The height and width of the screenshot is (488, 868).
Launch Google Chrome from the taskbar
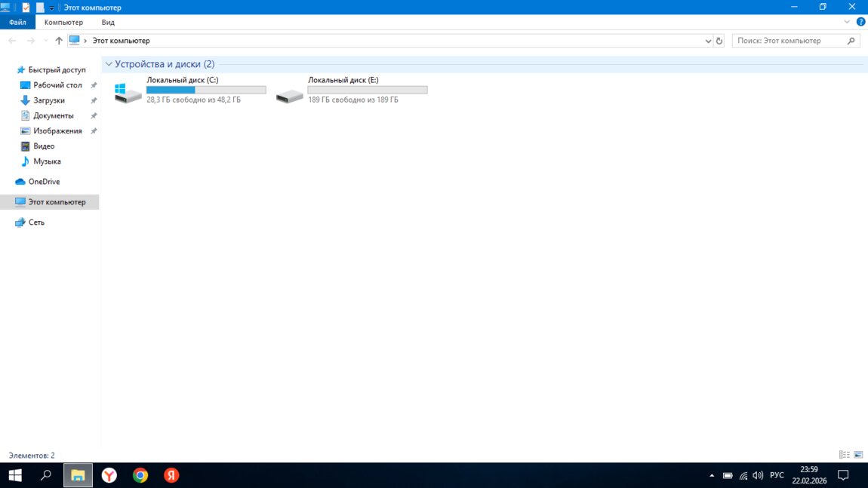(x=140, y=475)
